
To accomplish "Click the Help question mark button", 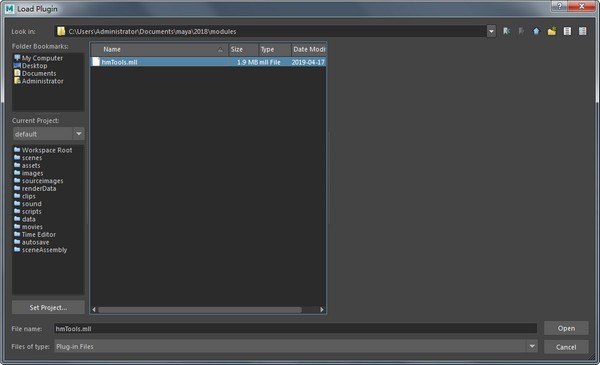I will point(559,6).
